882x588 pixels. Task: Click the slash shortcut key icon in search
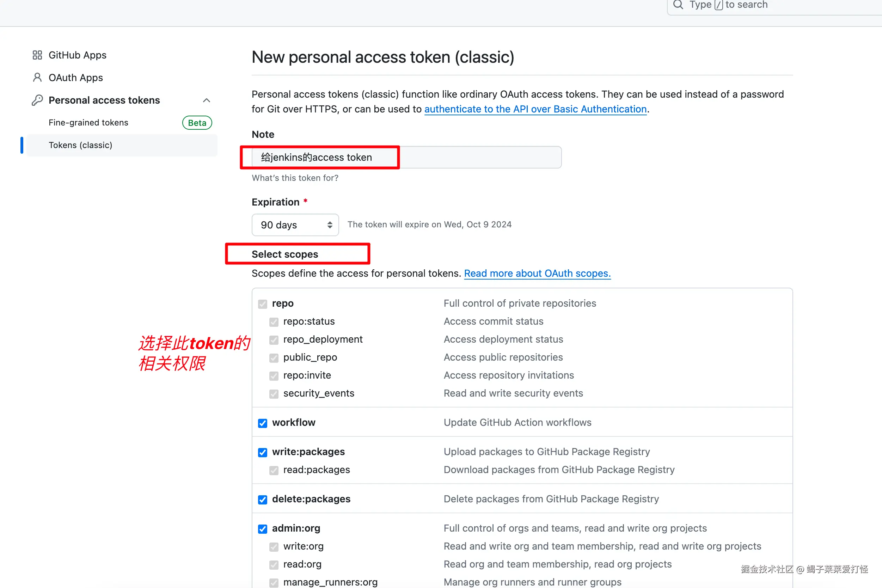pos(718,5)
